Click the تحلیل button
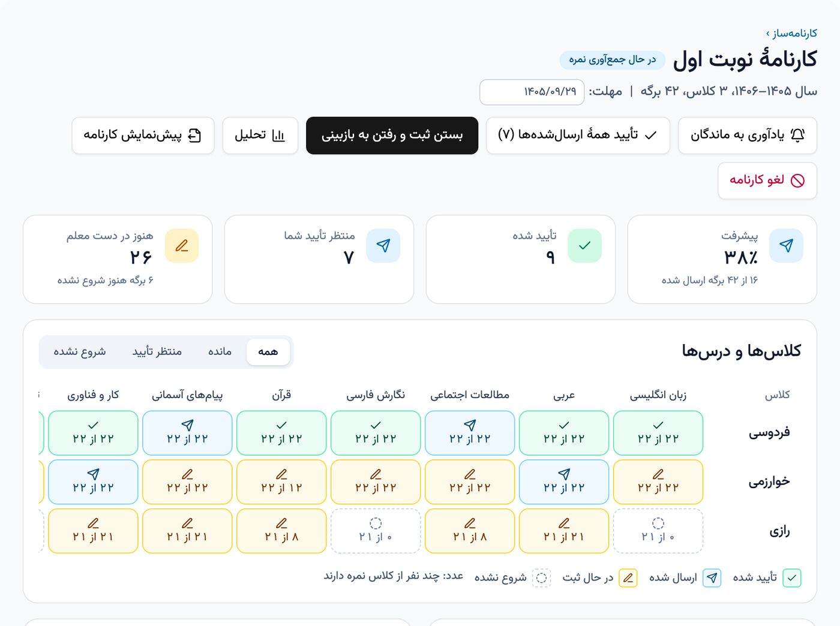840x626 pixels. pyautogui.click(x=260, y=136)
